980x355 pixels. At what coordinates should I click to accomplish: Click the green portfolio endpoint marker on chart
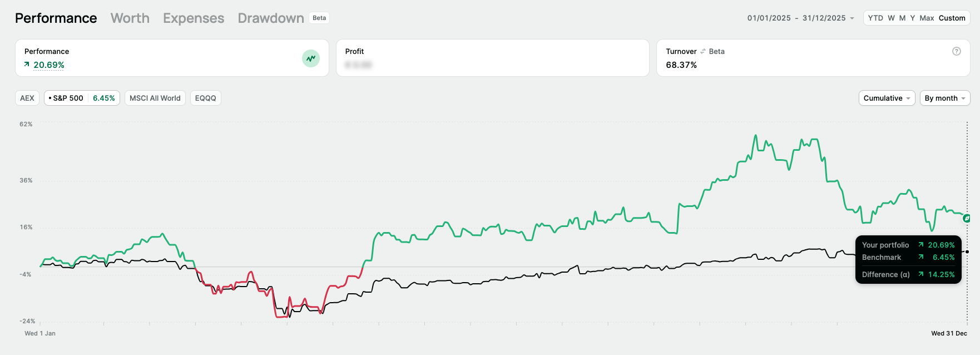click(967, 218)
